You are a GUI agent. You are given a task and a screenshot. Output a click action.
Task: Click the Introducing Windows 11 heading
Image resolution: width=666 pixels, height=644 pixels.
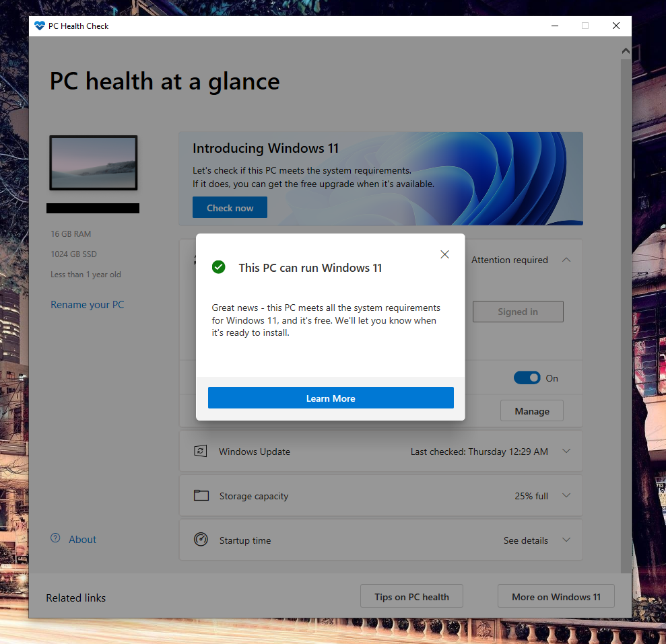pyautogui.click(x=265, y=148)
